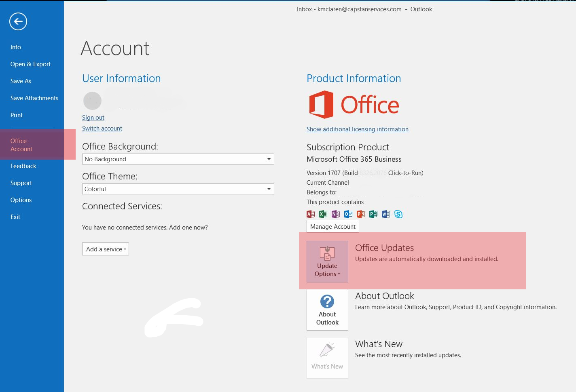Click the Product Information heading
The width and height of the screenshot is (576, 392).
pos(354,78)
